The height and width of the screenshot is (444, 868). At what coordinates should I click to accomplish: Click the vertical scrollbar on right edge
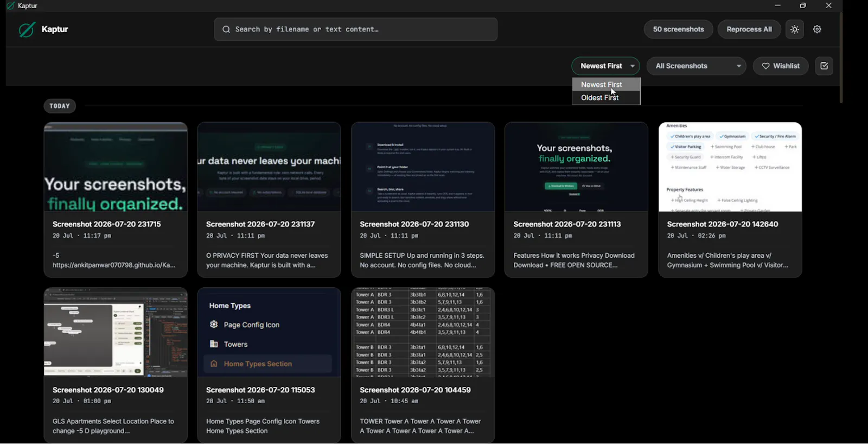click(x=841, y=57)
